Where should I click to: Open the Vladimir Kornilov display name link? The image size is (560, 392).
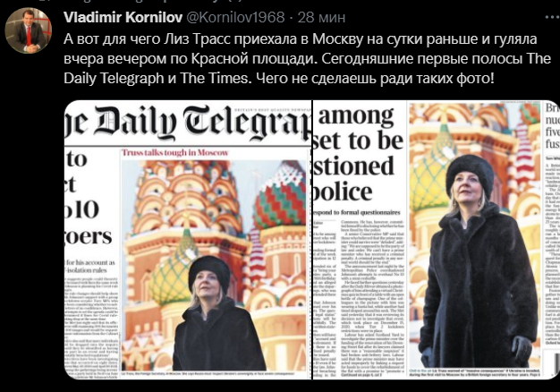tap(123, 17)
